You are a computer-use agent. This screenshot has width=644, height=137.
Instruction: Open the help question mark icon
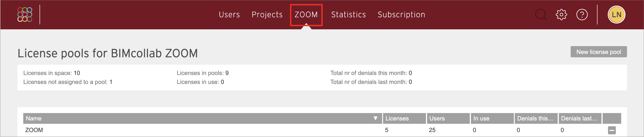click(x=582, y=15)
